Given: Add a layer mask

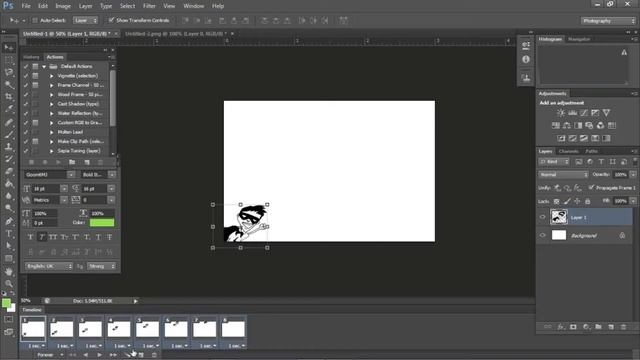Looking at the screenshot, I should pyautogui.click(x=573, y=327).
